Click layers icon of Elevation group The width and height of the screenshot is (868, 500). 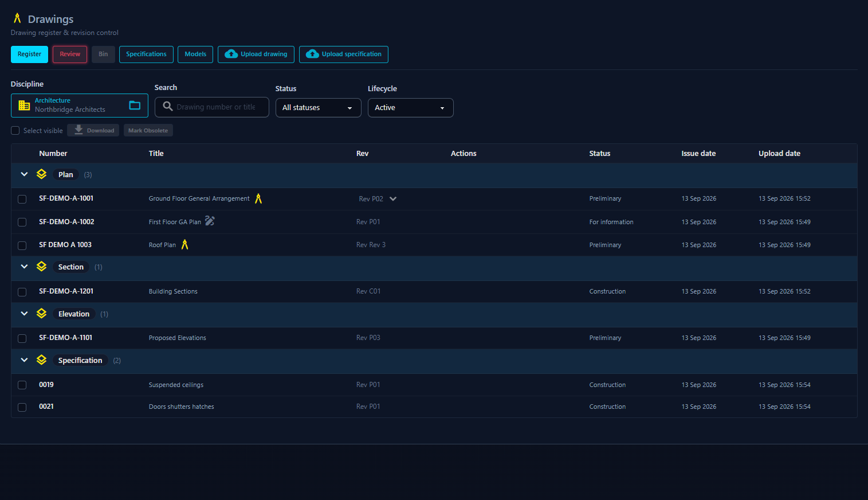coord(41,313)
